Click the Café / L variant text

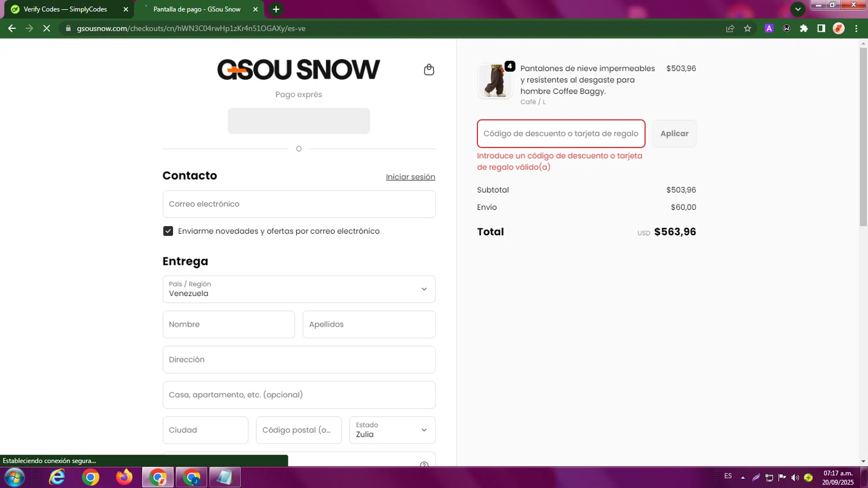coord(532,102)
